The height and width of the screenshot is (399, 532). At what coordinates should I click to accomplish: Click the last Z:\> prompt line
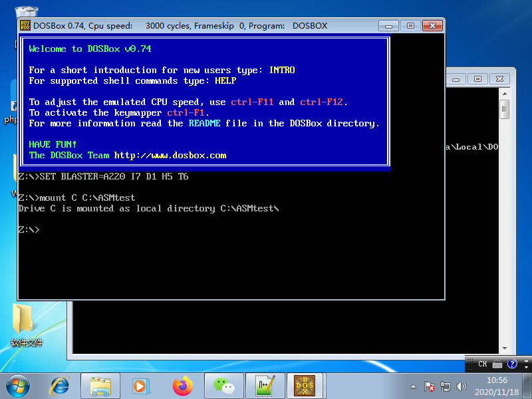click(x=29, y=229)
